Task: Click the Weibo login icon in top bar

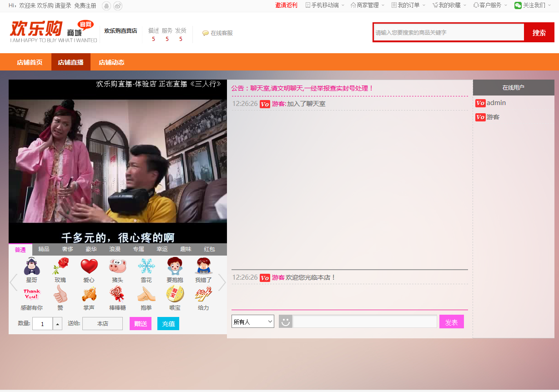Action: tap(117, 5)
